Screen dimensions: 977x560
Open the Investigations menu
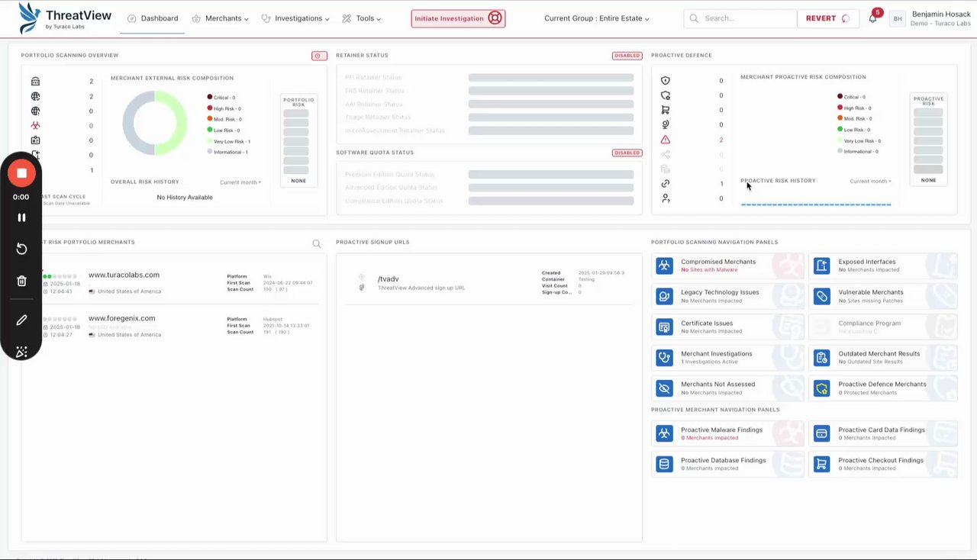(295, 18)
